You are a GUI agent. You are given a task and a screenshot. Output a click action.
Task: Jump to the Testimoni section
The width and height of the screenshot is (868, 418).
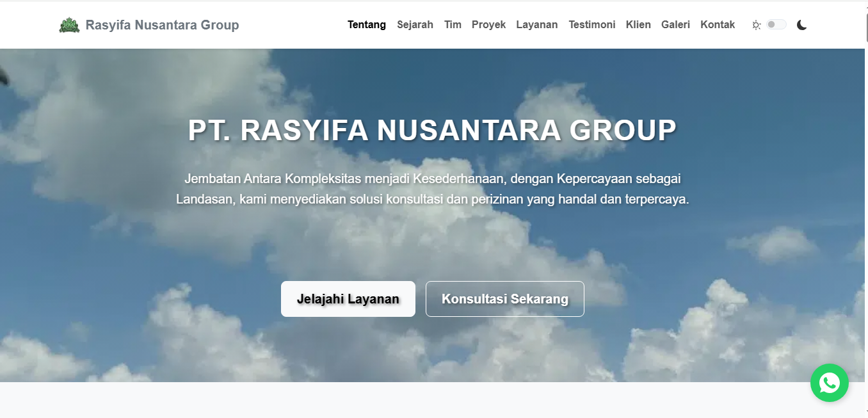coord(591,25)
